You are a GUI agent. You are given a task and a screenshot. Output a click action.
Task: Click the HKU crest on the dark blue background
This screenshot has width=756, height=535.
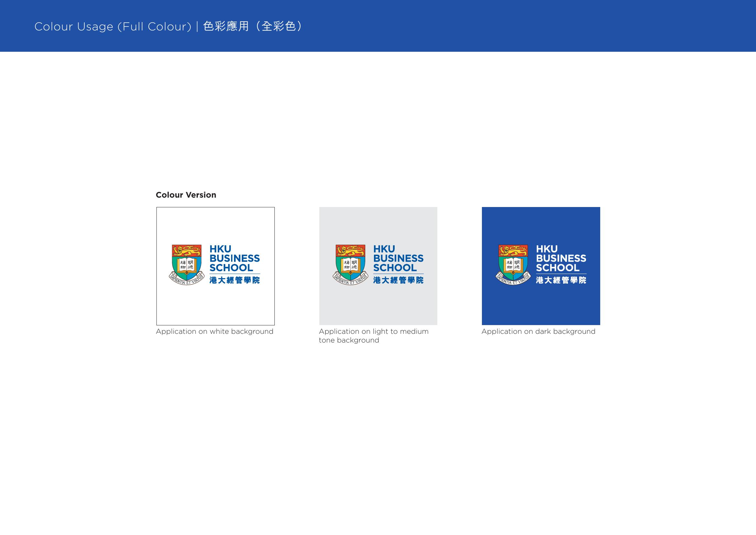pyautogui.click(x=513, y=265)
